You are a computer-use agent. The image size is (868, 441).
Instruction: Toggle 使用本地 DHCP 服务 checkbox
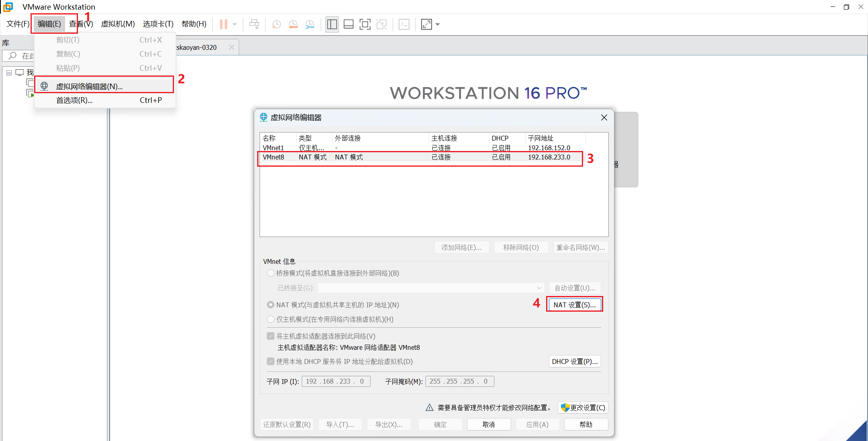[x=270, y=361]
